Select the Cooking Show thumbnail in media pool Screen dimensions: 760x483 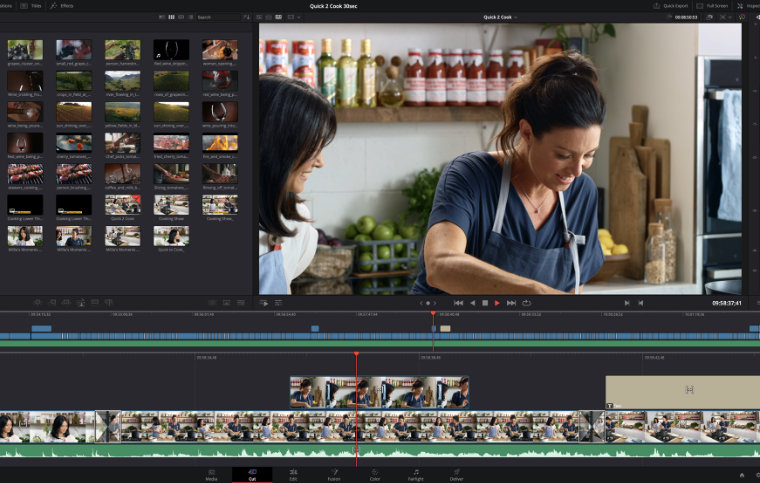pos(171,207)
